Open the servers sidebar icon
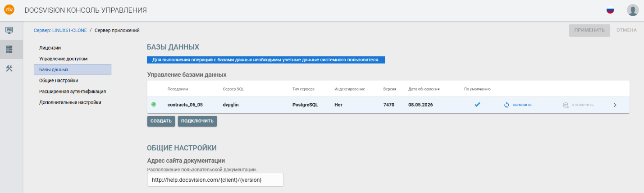The height and width of the screenshot is (193, 644). [x=9, y=49]
